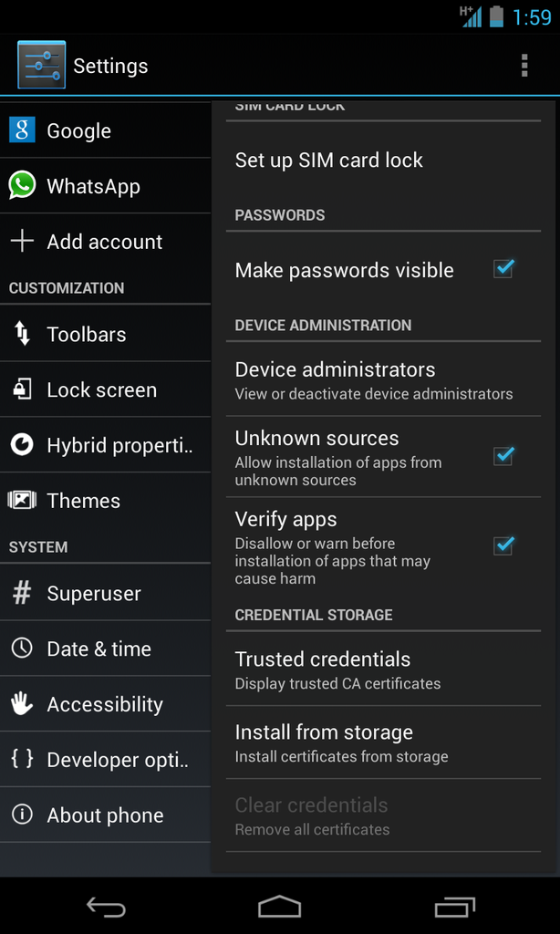Select Date & time in sidebar
The image size is (560, 934).
99,649
